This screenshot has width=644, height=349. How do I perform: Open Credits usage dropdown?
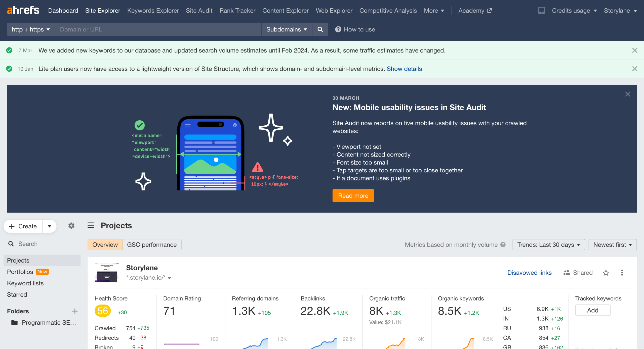tap(574, 11)
